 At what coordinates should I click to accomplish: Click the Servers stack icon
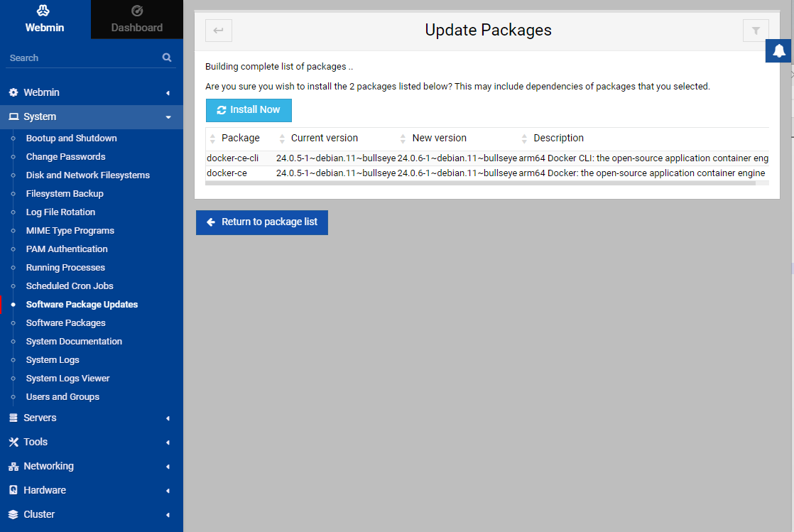click(13, 418)
